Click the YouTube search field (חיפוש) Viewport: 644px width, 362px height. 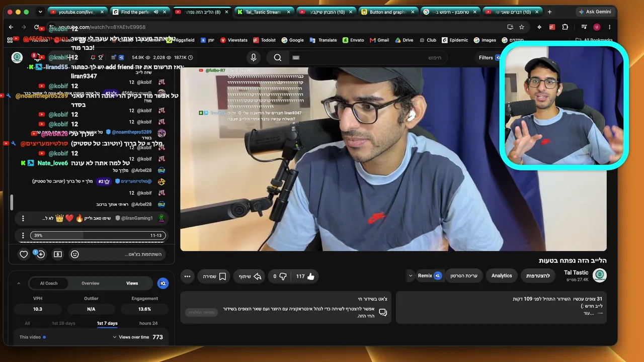367,57
